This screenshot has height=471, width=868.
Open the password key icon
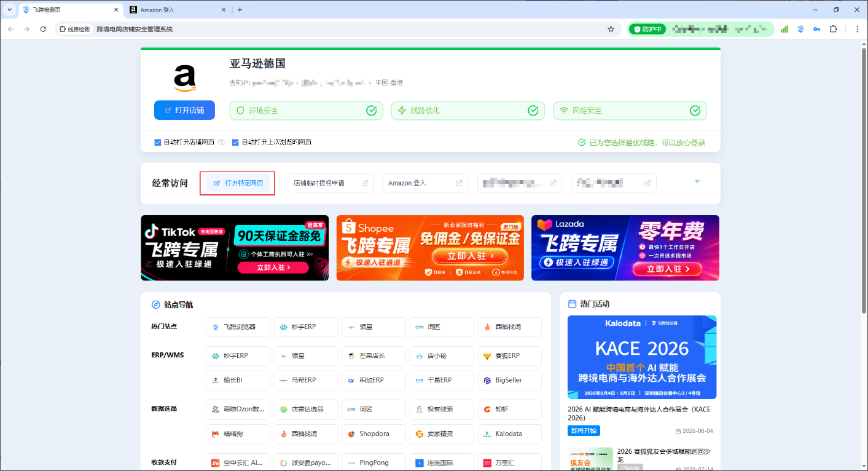[x=817, y=29]
